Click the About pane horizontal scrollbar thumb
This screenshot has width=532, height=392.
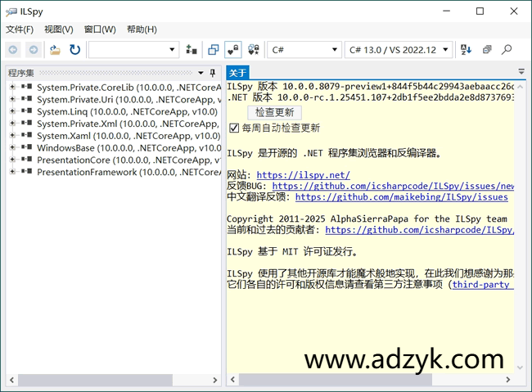[x=336, y=380]
